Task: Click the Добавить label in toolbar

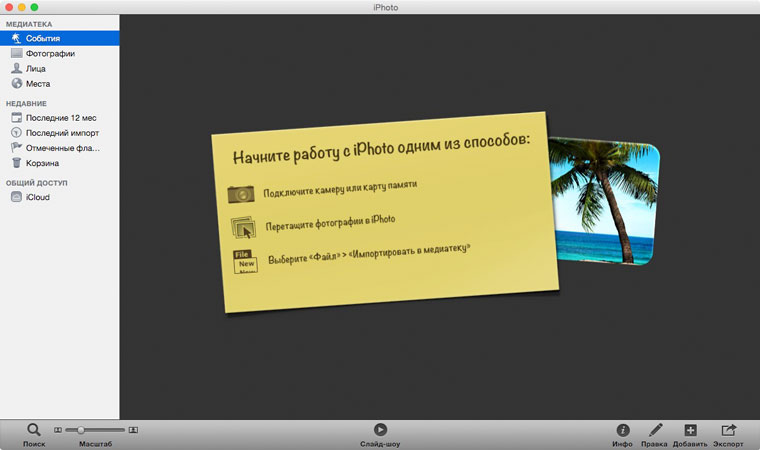Action: point(690,444)
